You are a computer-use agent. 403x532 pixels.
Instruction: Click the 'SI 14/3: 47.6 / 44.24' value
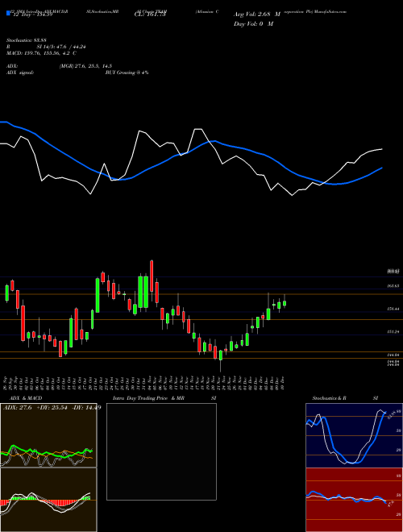coord(61,47)
